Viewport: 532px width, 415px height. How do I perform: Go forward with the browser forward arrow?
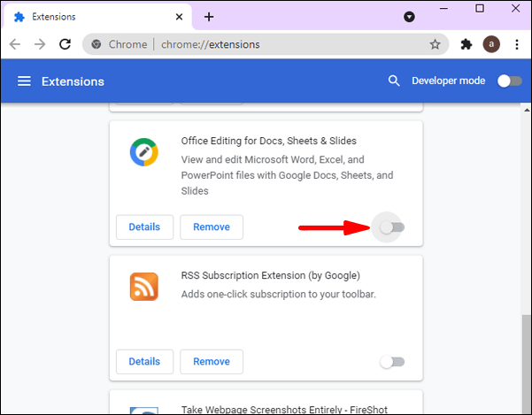pyautogui.click(x=40, y=44)
